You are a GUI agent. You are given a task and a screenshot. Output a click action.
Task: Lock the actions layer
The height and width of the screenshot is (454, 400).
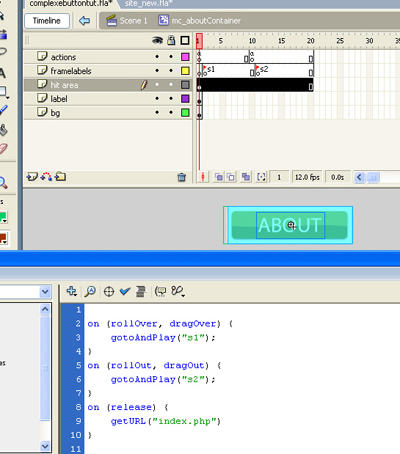pyautogui.click(x=171, y=57)
